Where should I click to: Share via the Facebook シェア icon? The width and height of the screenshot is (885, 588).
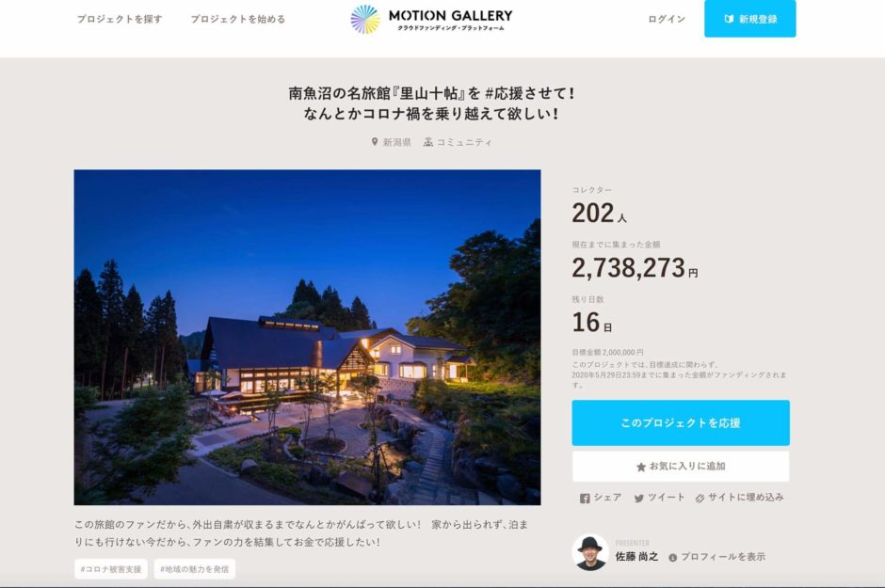pyautogui.click(x=585, y=499)
